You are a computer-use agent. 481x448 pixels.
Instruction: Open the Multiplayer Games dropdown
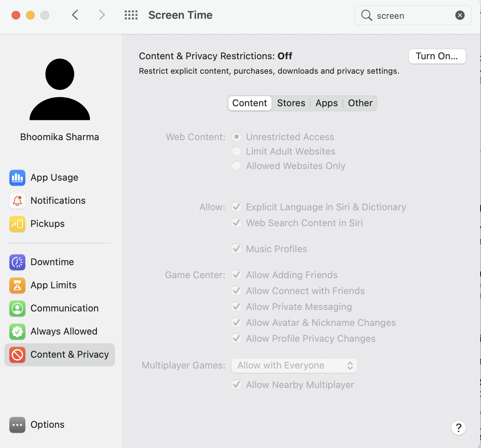(294, 365)
